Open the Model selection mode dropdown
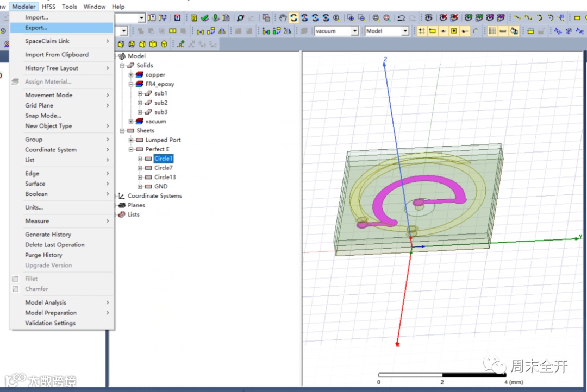Image resolution: width=587 pixels, height=392 pixels. tap(405, 31)
